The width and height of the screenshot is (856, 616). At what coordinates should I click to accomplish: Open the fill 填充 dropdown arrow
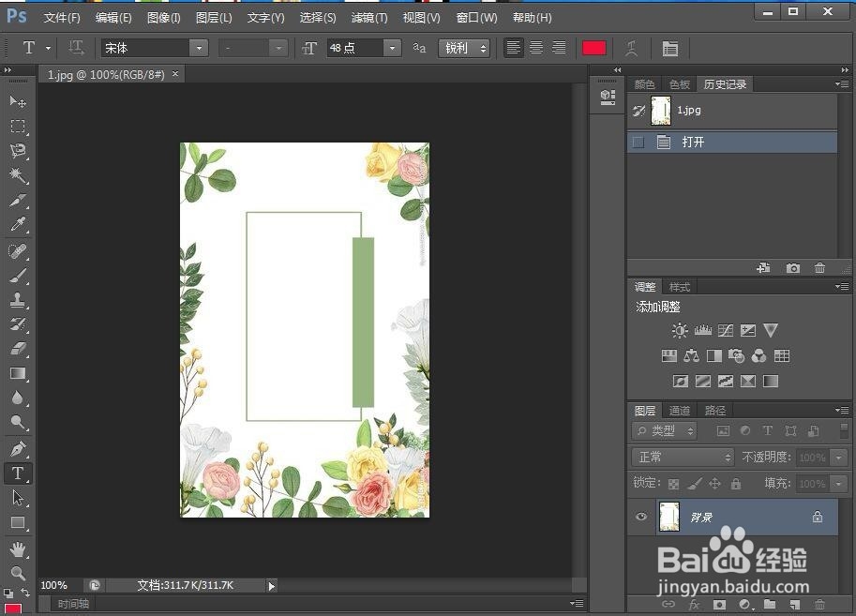(839, 483)
